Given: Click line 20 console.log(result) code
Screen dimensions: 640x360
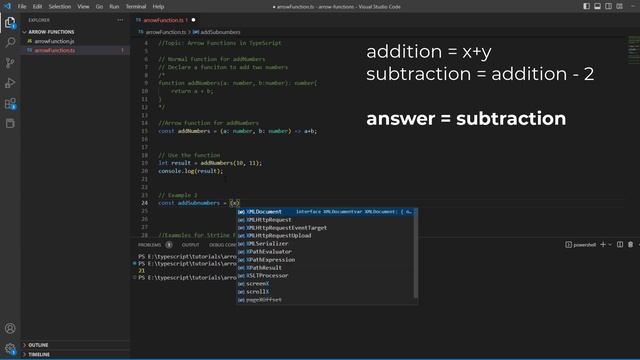Looking at the screenshot, I should 191,171.
